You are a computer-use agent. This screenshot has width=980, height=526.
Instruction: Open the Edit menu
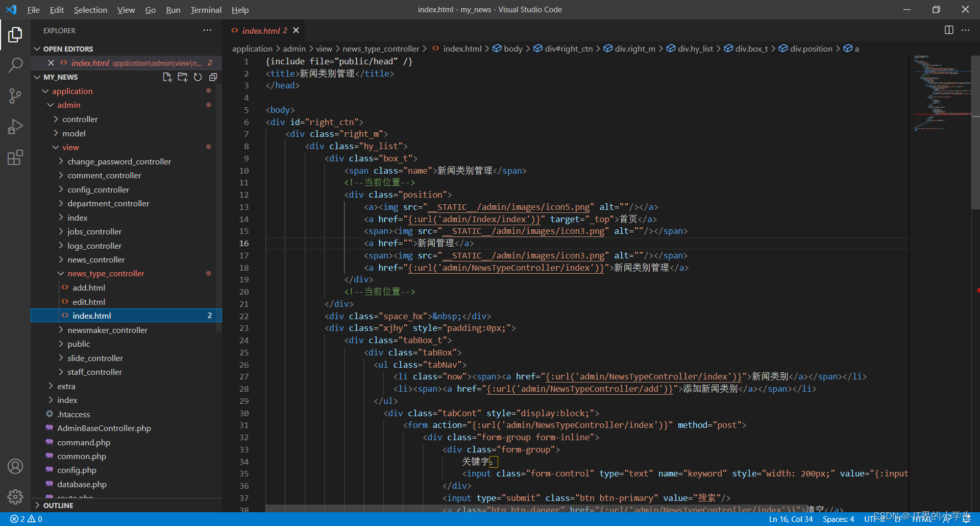click(57, 10)
